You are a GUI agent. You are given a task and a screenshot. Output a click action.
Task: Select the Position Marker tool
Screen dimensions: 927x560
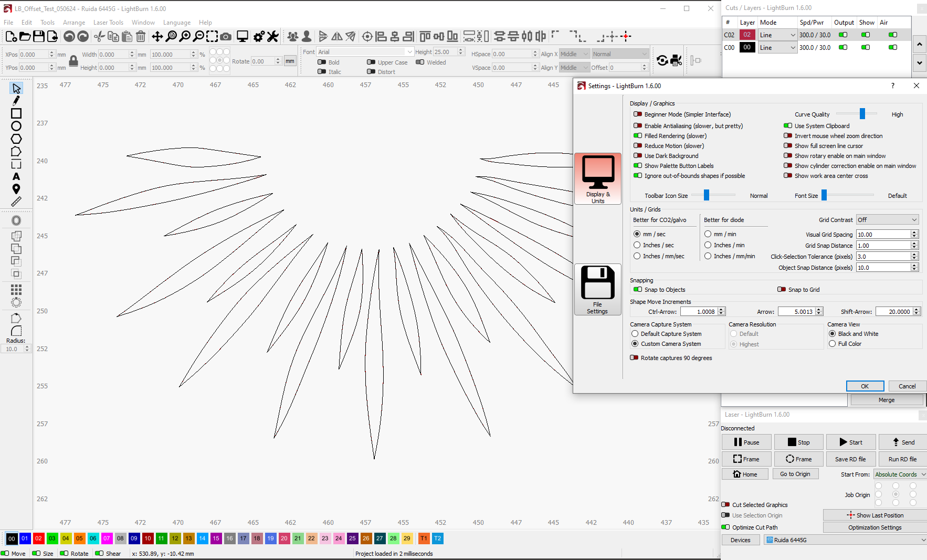tap(16, 189)
